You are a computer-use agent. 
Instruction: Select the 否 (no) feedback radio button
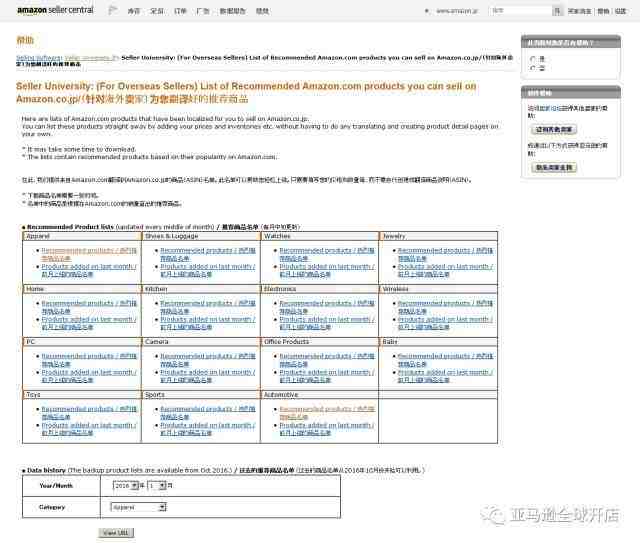(532, 68)
